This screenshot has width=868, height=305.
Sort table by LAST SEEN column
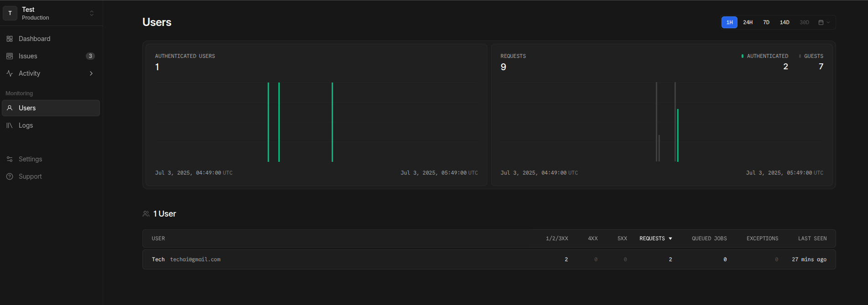[x=812, y=238]
